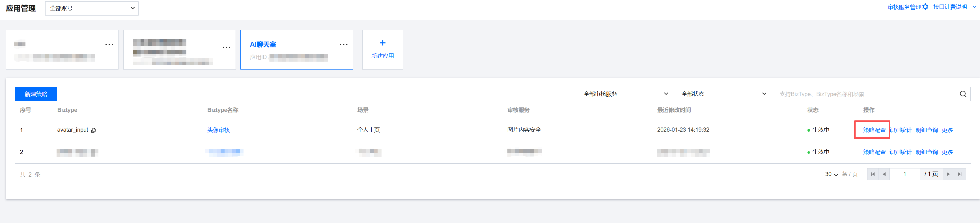
Task: Click the 新建应用 add application card
Action: coord(382,50)
